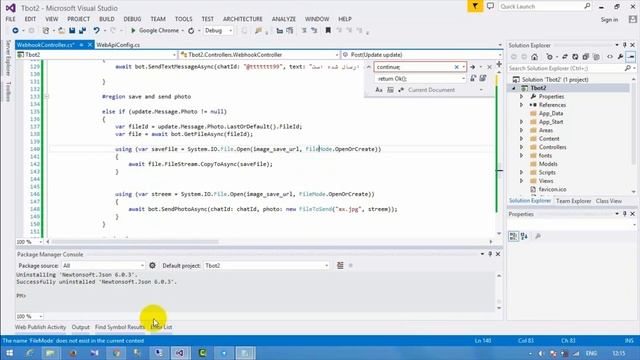Click Preview Selected Items icon

click(x=631, y=57)
